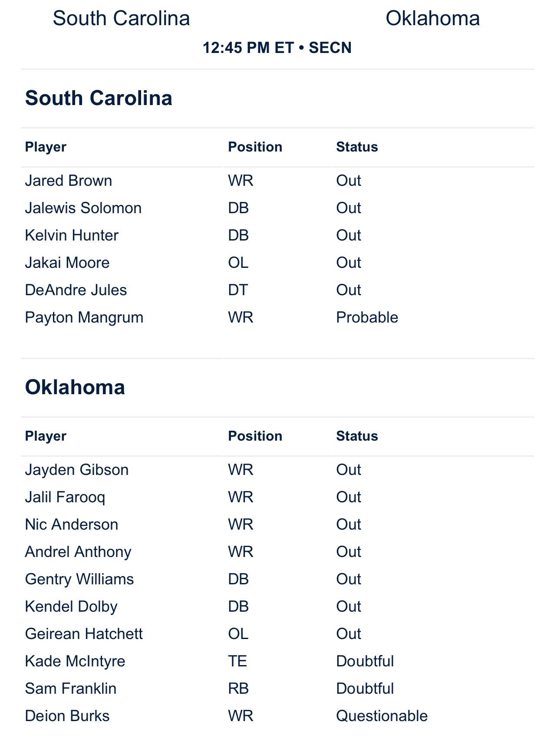Click the Player column header for South Carolina

coord(46,147)
